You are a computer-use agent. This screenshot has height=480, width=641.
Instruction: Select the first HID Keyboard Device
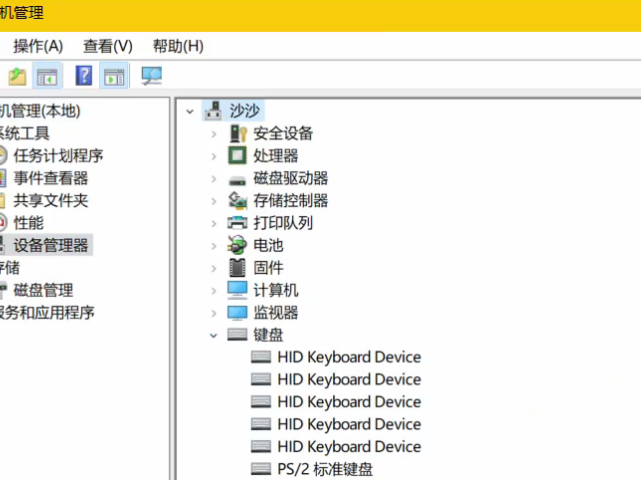349,357
